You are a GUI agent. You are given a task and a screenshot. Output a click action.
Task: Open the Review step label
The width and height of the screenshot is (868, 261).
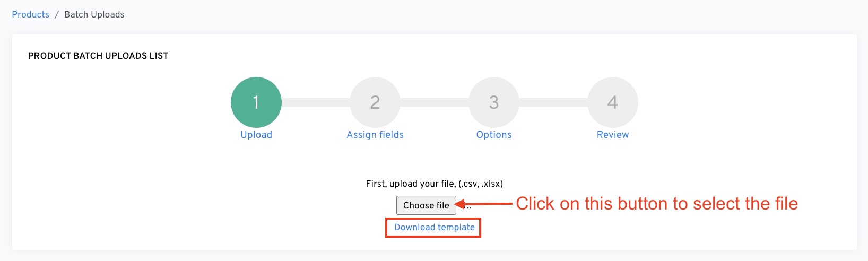613,135
